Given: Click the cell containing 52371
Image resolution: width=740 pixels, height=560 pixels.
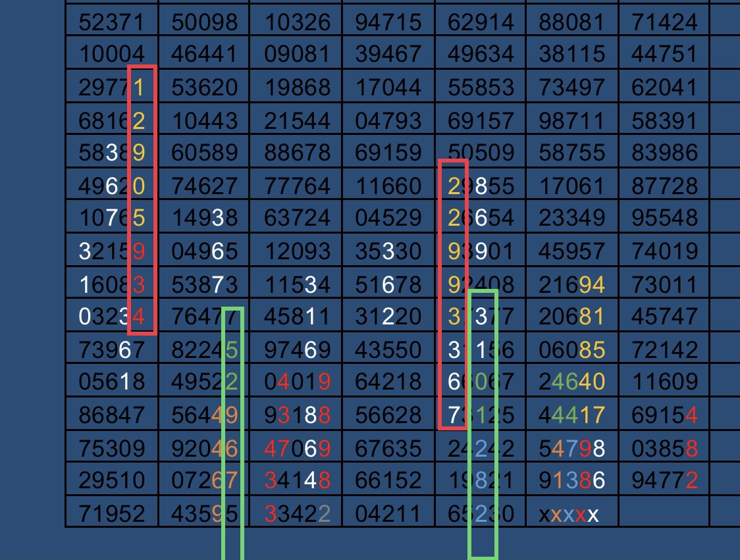Looking at the screenshot, I should pyautogui.click(x=111, y=22).
